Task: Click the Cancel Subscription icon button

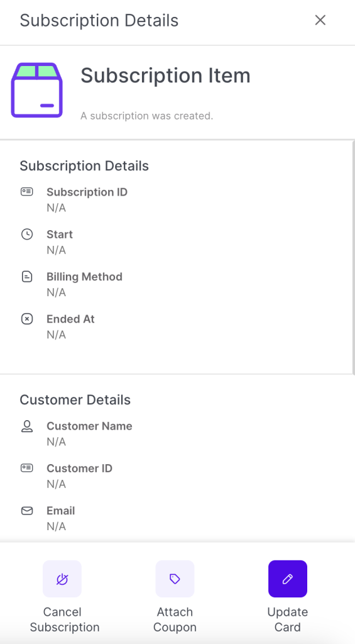Action: pos(62,579)
